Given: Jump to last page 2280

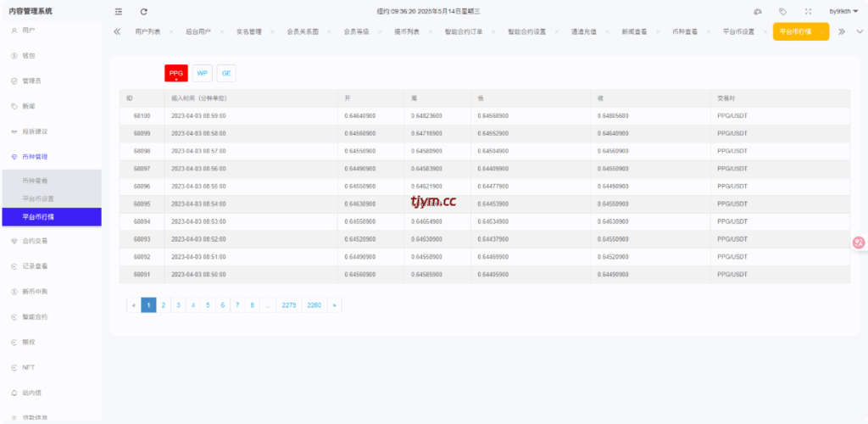Looking at the screenshot, I should 314,304.
